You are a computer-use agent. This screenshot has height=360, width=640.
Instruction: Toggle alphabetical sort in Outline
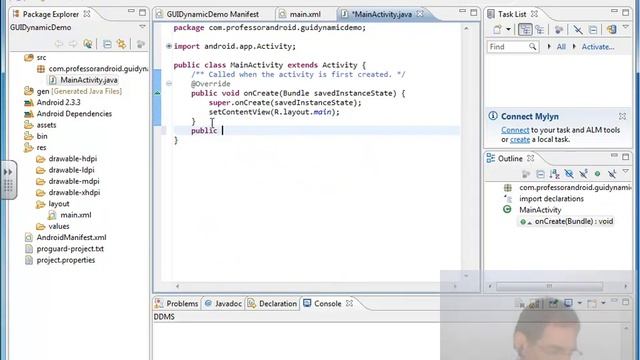pyautogui.click(x=554, y=174)
